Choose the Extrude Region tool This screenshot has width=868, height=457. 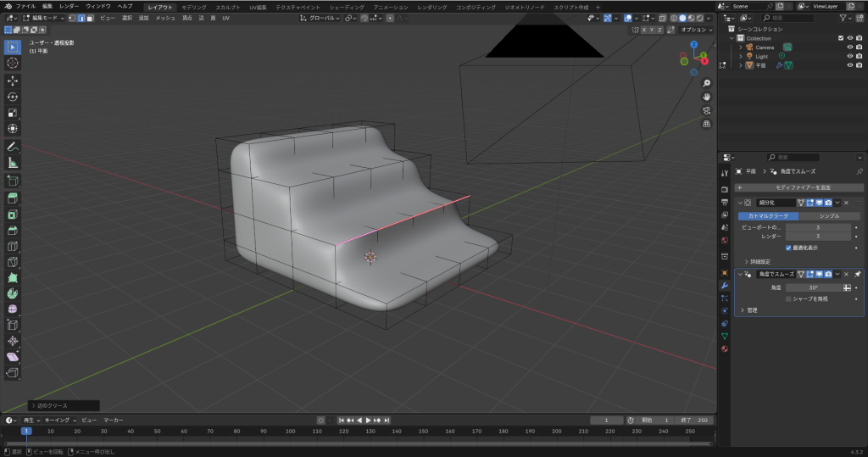(13, 198)
